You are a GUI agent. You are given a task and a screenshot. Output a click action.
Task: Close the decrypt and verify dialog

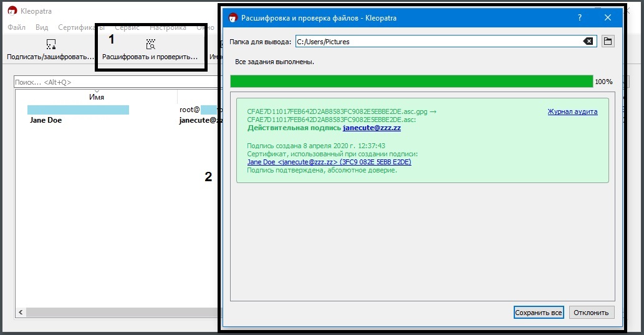608,17
